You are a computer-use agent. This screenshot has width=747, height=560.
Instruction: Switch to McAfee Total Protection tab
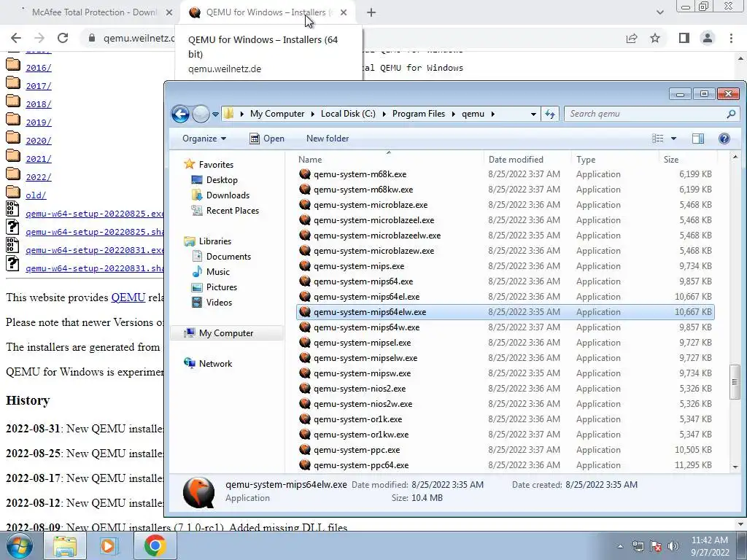click(93, 12)
